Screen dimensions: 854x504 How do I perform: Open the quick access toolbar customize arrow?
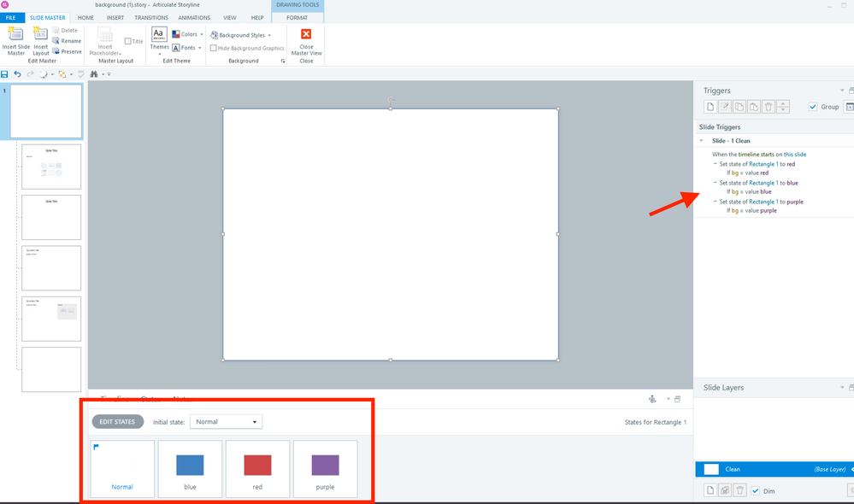[109, 74]
